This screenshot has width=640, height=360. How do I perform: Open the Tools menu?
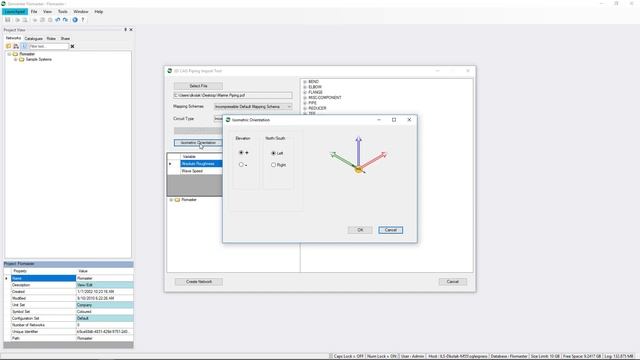(x=62, y=12)
